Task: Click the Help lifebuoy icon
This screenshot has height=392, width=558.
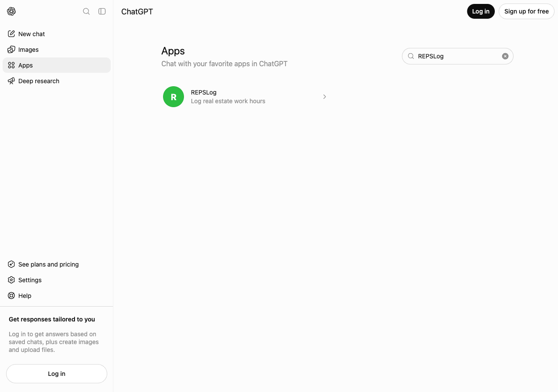Action: pyautogui.click(x=11, y=295)
